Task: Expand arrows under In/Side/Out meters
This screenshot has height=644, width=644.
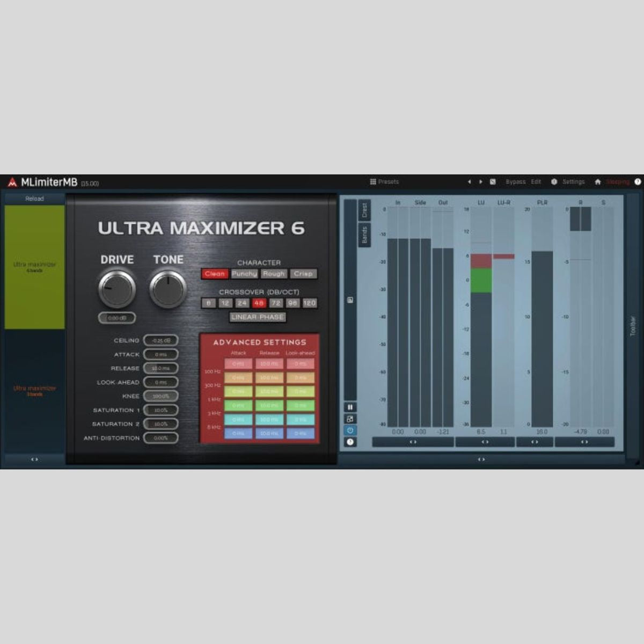Action: tap(413, 442)
